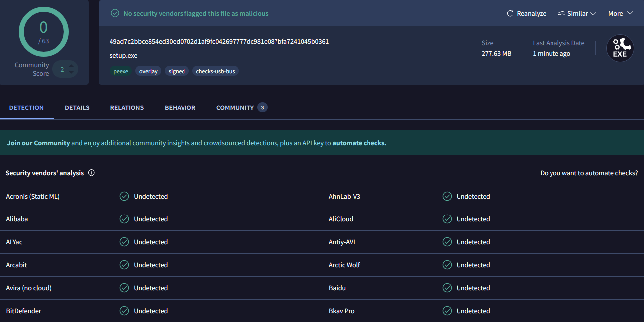The width and height of the screenshot is (644, 322).
Task: Upvote the community score with up arrow
Action: (71, 65)
